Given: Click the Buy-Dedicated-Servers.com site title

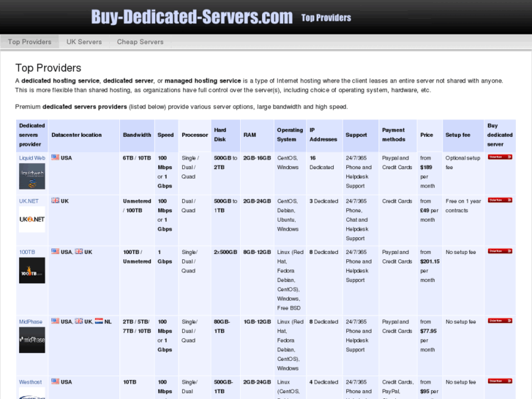Looking at the screenshot, I should (192, 17).
